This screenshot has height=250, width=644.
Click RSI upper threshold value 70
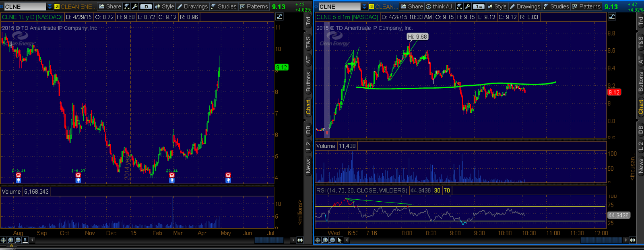[x=447, y=190]
